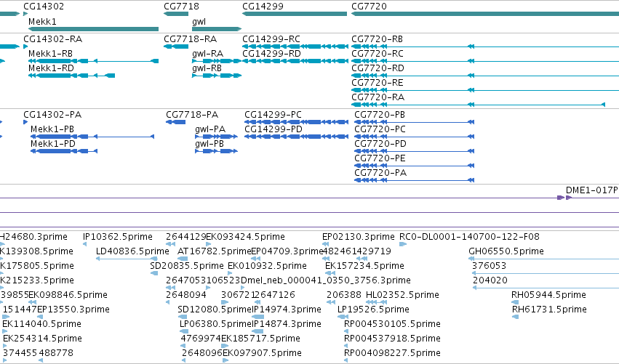Choose protein CG7720-PD

pos(380,144)
